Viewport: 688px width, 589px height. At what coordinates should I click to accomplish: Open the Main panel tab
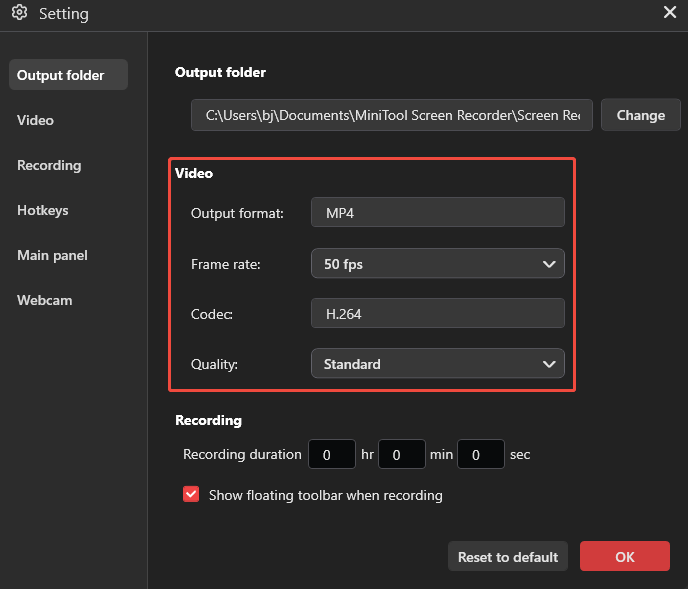point(52,255)
